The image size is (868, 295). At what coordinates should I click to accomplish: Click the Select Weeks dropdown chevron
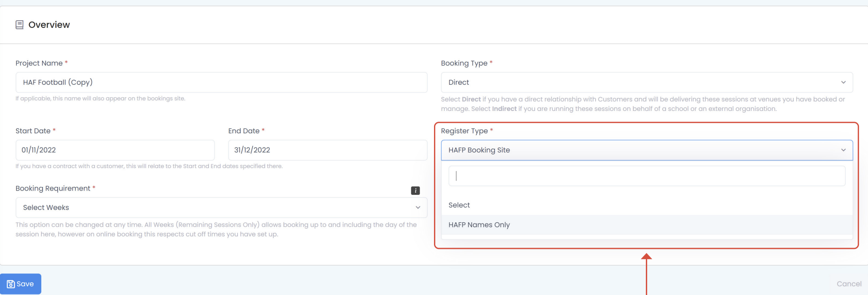[x=418, y=208]
